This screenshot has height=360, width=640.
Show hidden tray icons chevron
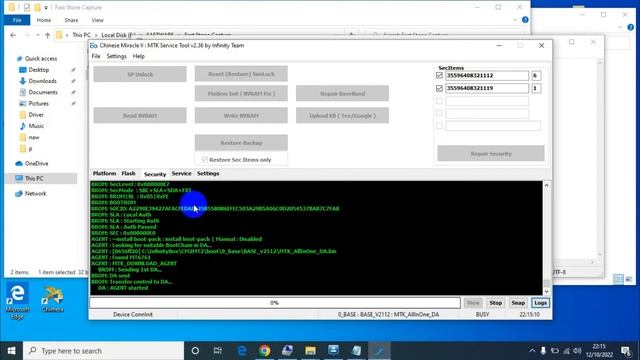pyautogui.click(x=532, y=351)
